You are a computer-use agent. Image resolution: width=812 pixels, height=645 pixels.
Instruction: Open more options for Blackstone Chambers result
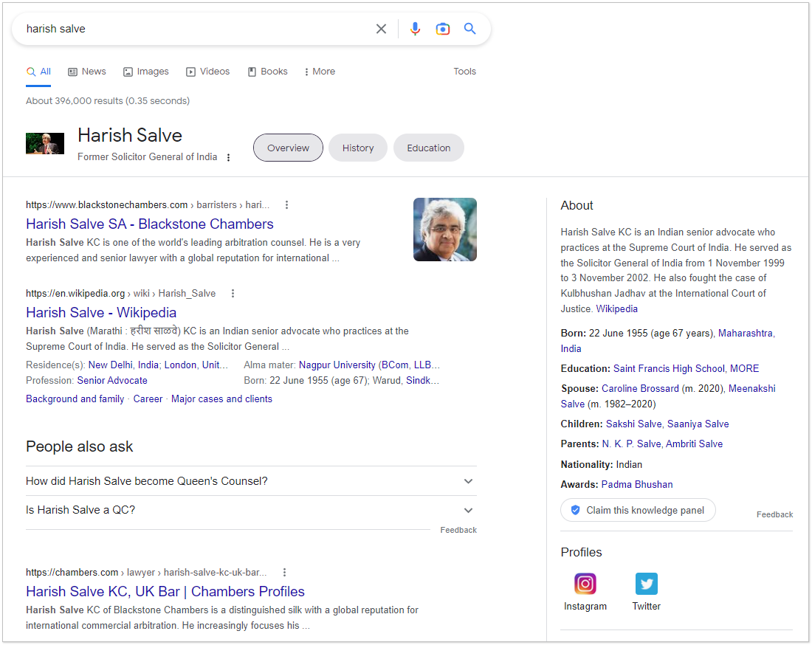point(286,205)
